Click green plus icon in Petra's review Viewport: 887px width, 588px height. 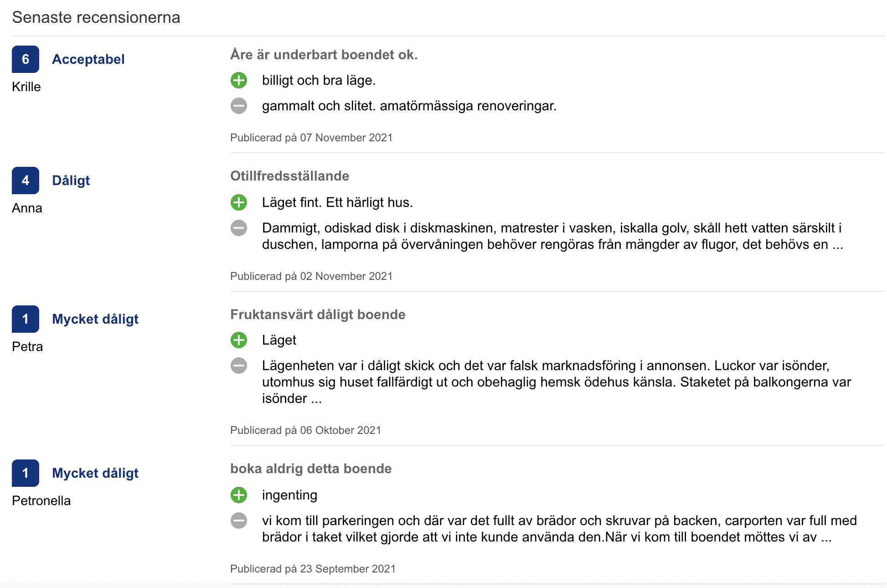point(239,340)
